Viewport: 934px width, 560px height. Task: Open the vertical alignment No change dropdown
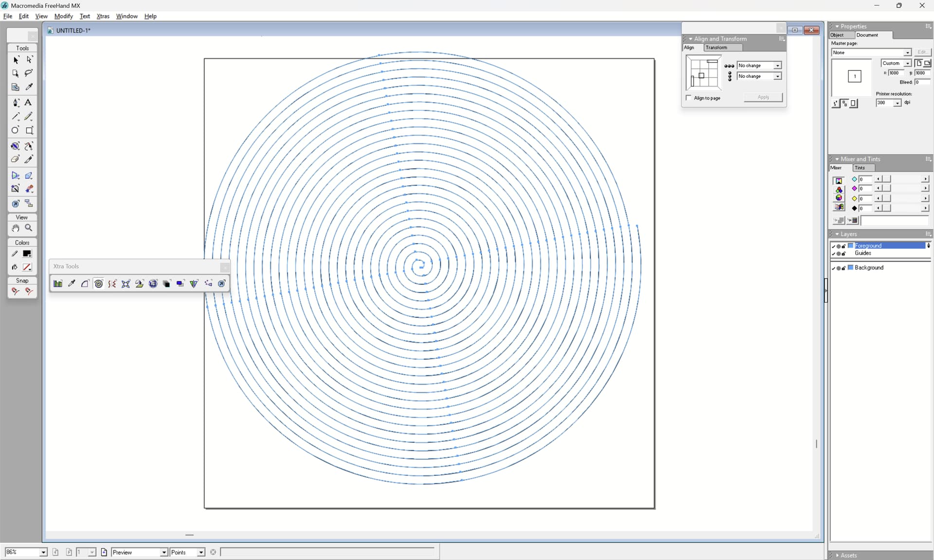click(777, 76)
